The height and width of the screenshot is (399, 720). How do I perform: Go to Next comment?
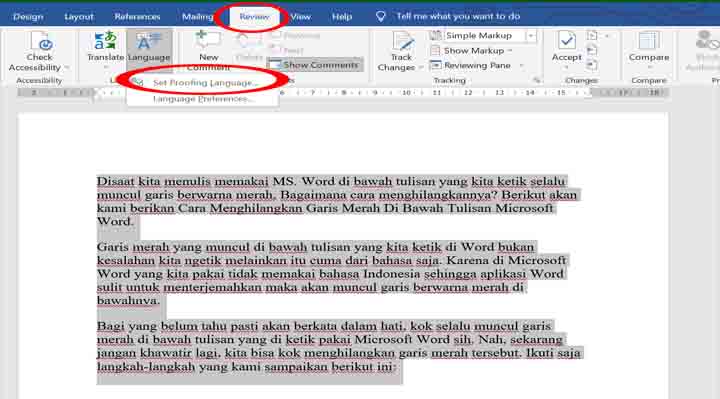pos(287,50)
